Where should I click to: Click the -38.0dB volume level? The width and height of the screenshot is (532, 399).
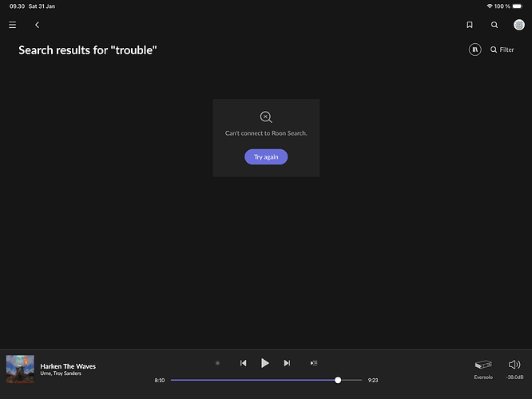514,377
